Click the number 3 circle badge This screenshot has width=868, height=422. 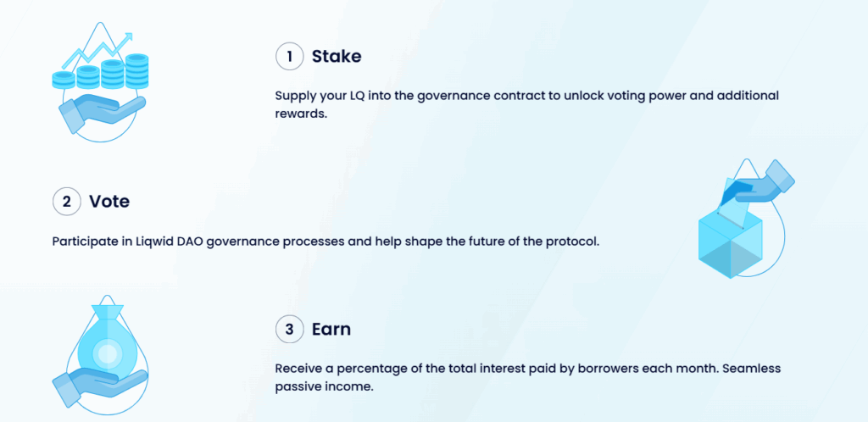[x=290, y=330]
